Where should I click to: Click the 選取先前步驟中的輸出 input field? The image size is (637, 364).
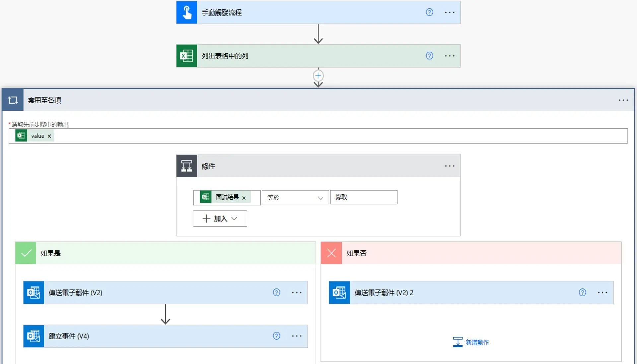click(318, 136)
